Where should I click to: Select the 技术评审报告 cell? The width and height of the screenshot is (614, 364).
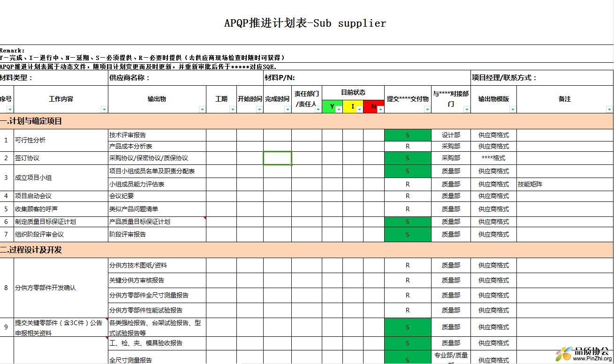point(157,135)
